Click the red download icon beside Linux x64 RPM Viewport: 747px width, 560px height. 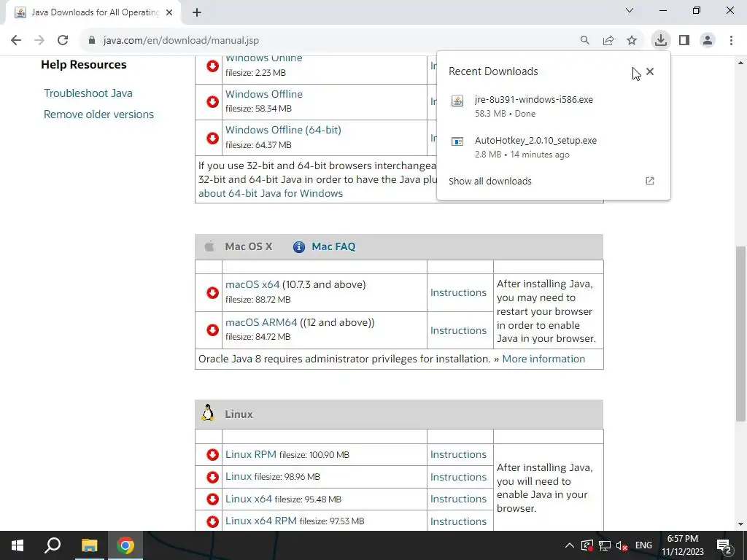coord(212,521)
